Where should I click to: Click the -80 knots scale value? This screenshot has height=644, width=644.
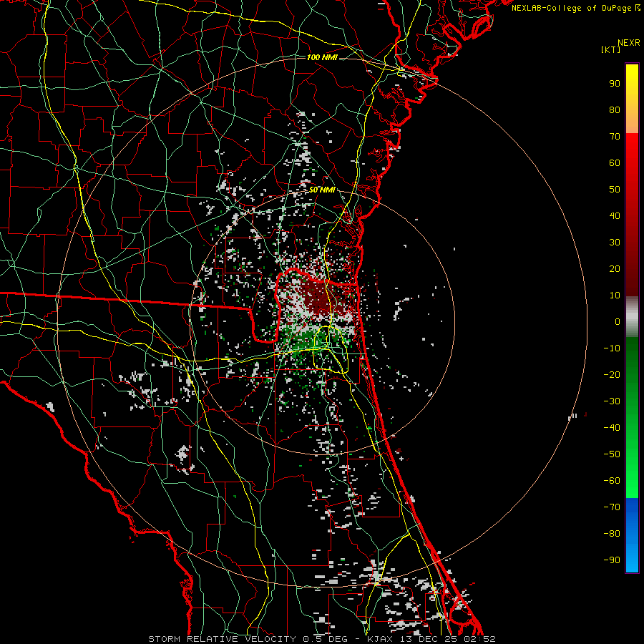tap(612, 534)
